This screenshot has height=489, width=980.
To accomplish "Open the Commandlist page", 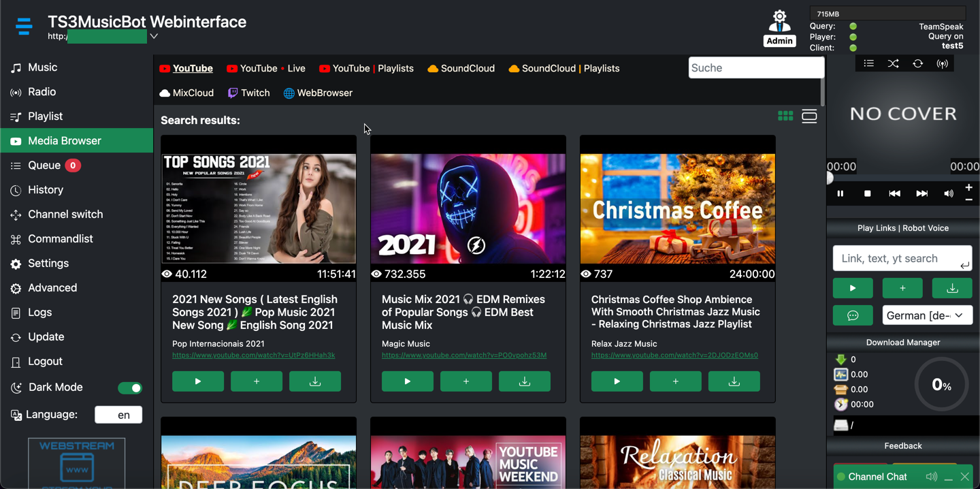I will [76, 239].
